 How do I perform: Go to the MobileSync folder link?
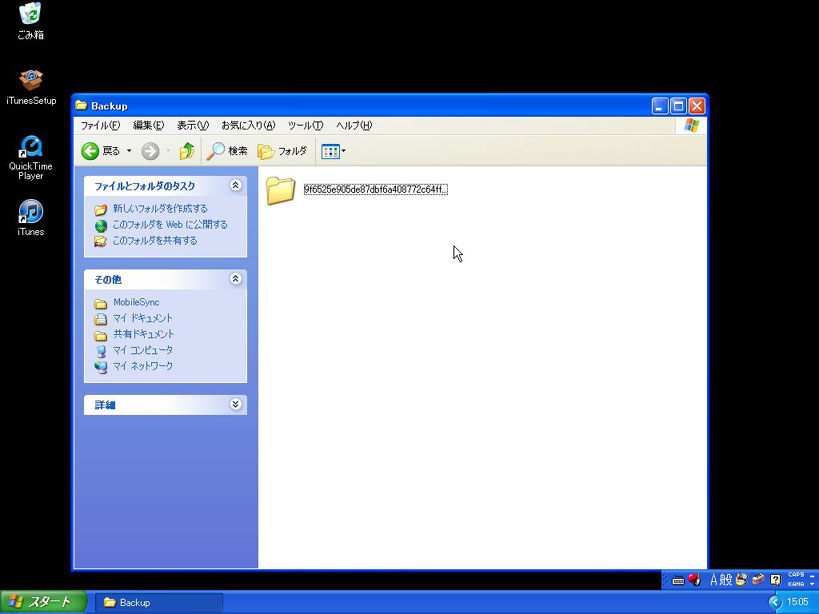[136, 302]
